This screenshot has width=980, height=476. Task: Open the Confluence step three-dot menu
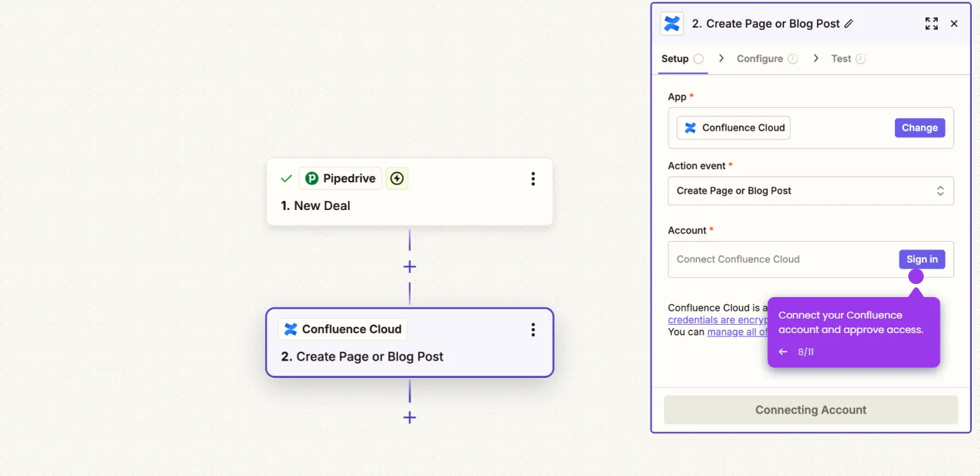click(533, 330)
